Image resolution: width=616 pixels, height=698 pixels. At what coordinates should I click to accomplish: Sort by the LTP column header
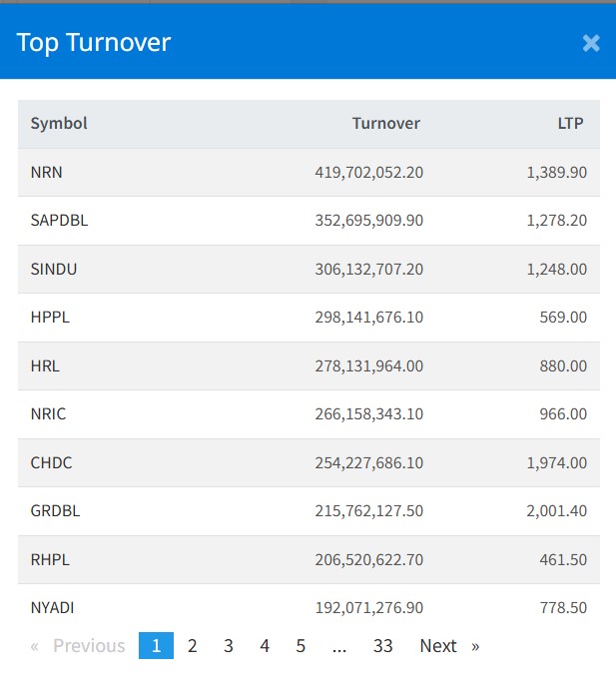coord(570,124)
